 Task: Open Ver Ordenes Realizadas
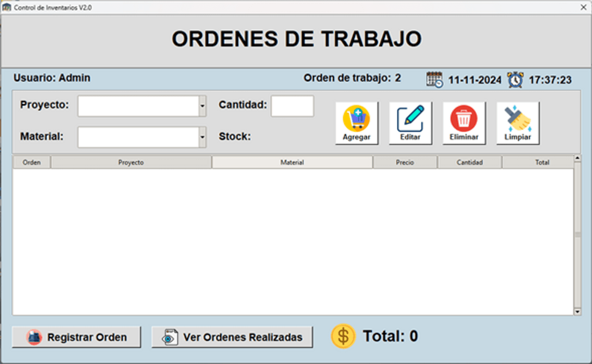click(x=232, y=337)
